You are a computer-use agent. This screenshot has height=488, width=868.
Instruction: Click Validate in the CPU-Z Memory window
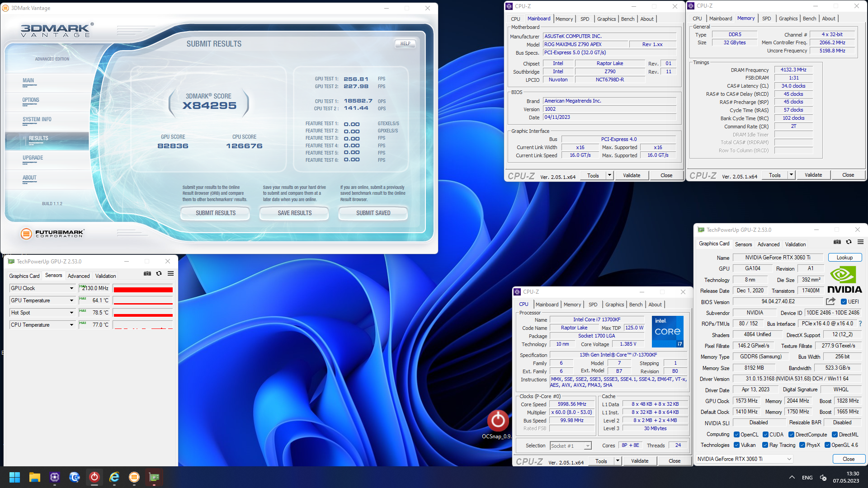[813, 175]
